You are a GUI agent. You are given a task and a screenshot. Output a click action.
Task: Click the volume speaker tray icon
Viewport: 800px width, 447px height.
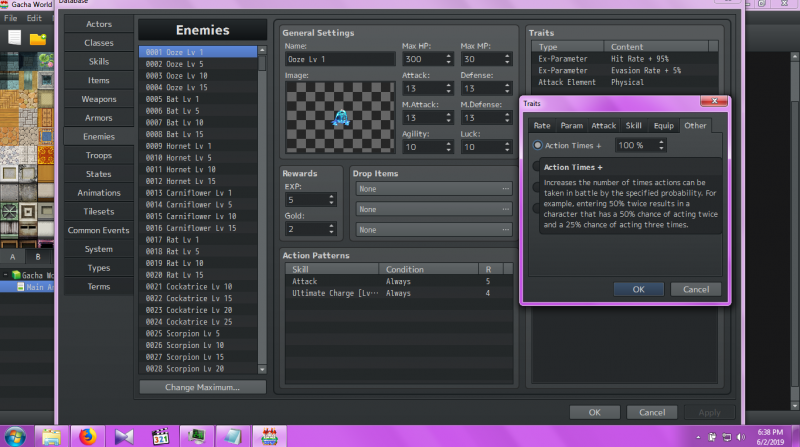pyautogui.click(x=741, y=437)
